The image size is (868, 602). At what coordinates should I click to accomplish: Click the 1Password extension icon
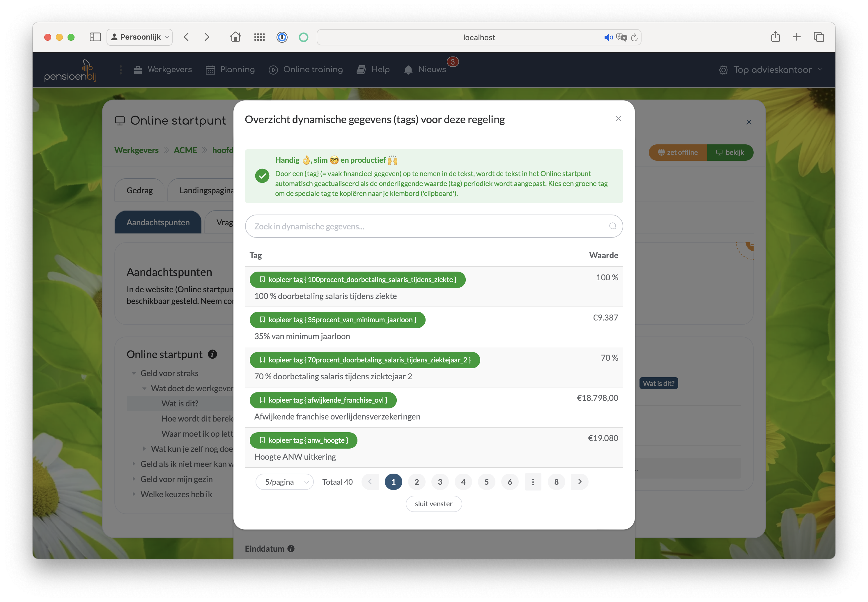282,37
